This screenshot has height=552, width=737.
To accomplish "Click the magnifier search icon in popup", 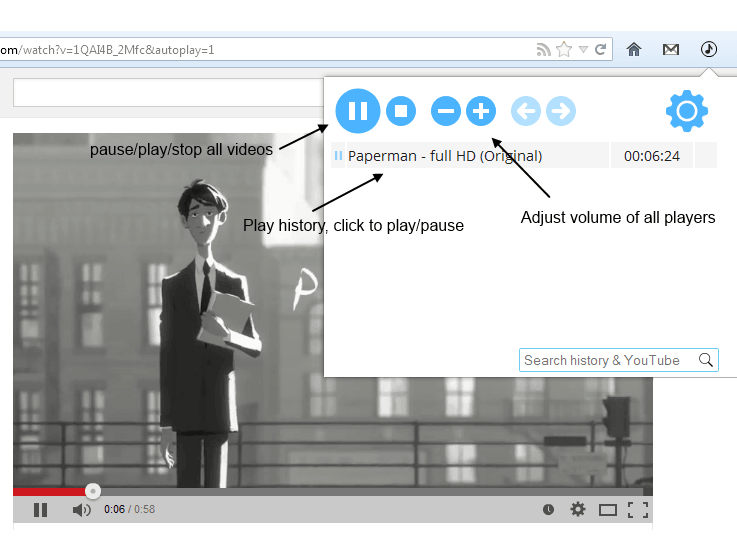I will click(x=706, y=360).
